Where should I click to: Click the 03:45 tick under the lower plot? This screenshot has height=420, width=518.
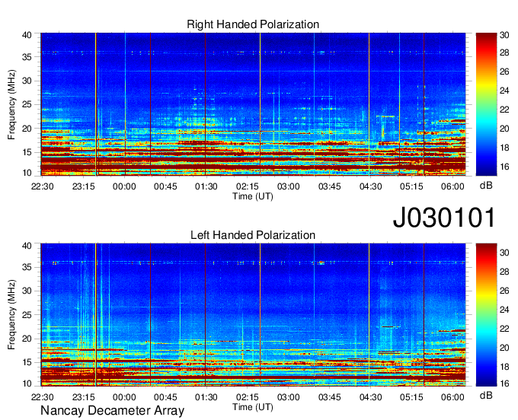(x=329, y=397)
